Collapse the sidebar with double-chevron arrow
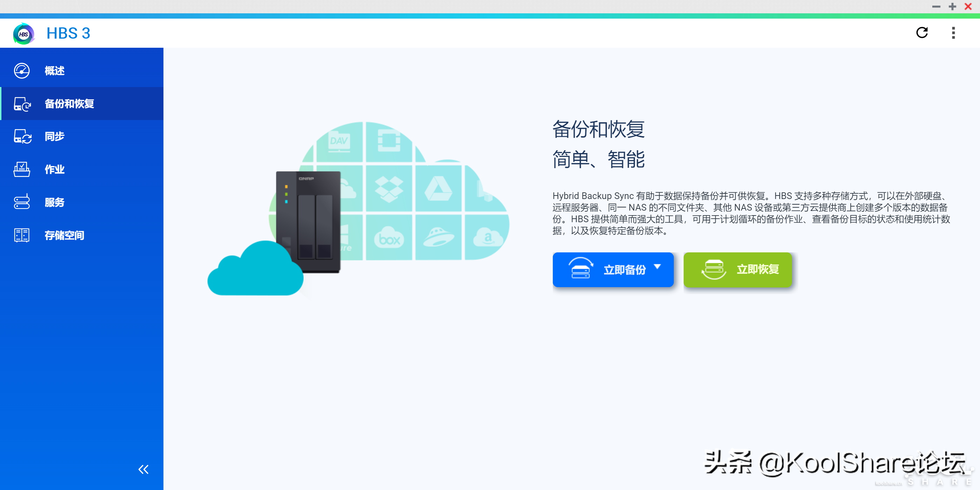Screen dimensions: 980x490 click(x=143, y=469)
